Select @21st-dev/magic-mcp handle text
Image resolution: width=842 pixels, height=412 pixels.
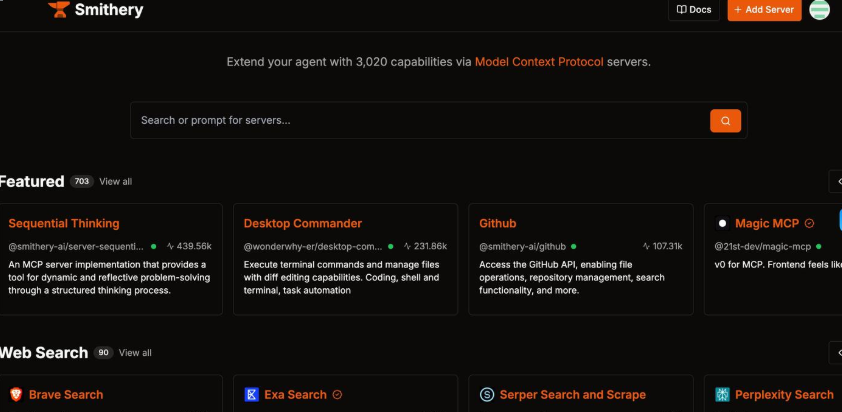coord(763,247)
